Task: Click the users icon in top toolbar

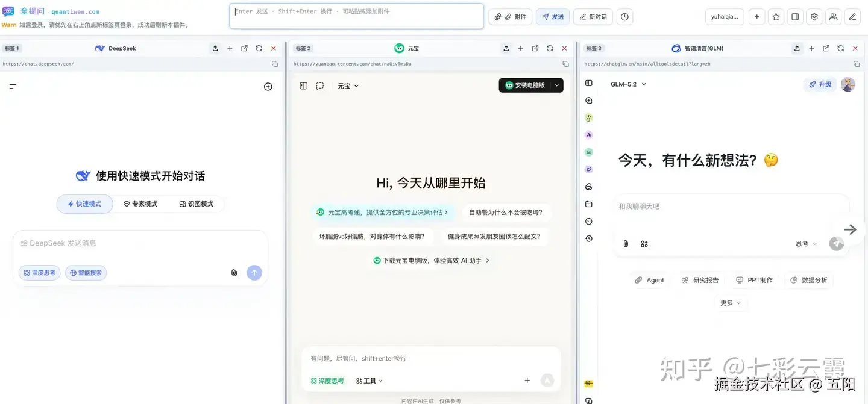Action: [x=833, y=17]
